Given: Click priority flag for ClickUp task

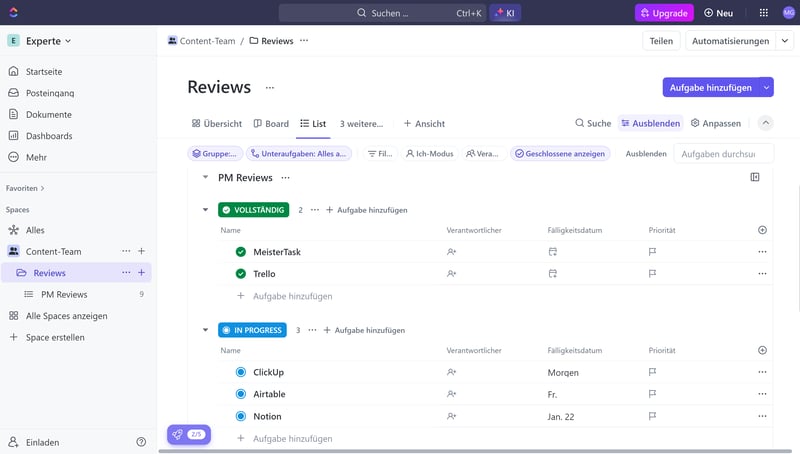Looking at the screenshot, I should click(652, 372).
